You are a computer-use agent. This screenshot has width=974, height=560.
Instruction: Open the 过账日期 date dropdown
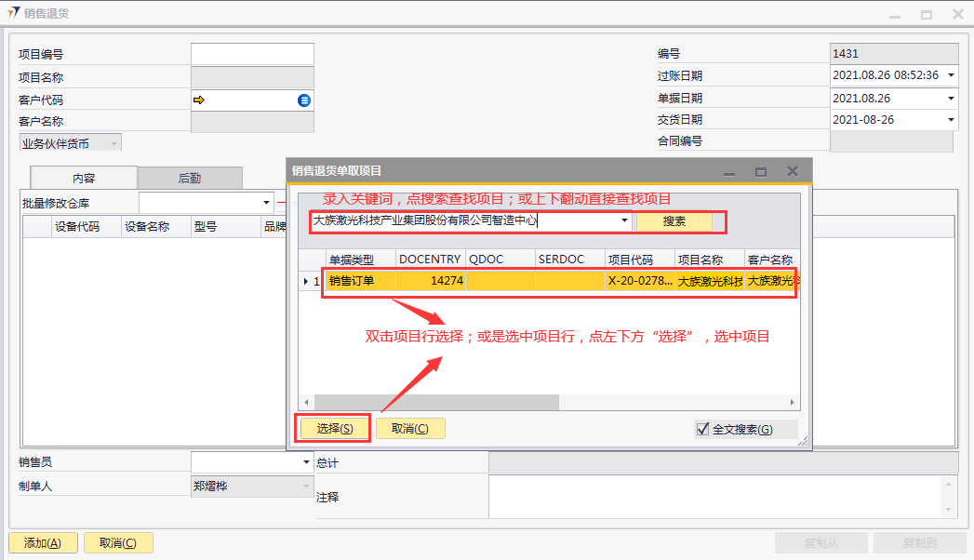pos(951,75)
